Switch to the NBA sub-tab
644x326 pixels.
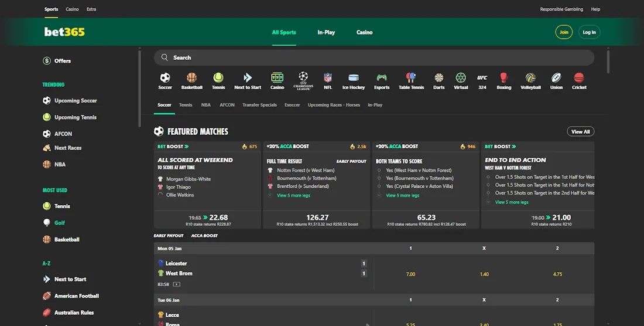coord(205,105)
